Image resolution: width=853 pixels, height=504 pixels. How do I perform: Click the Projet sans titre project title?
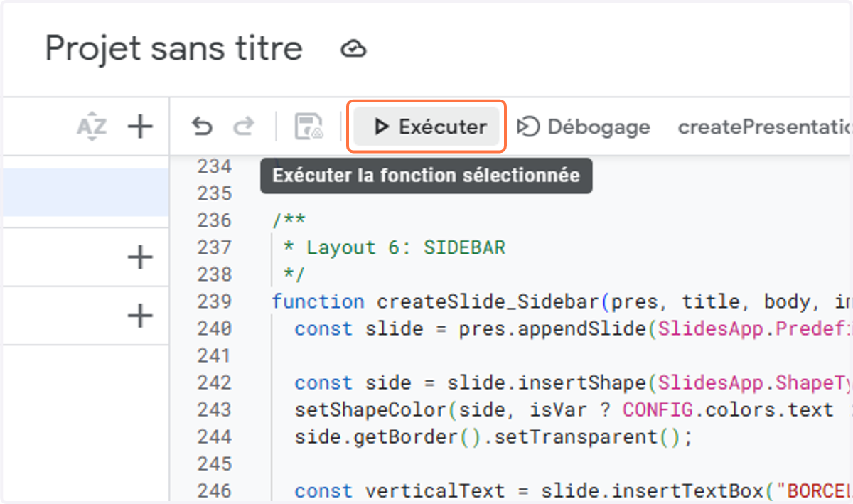pos(174,49)
